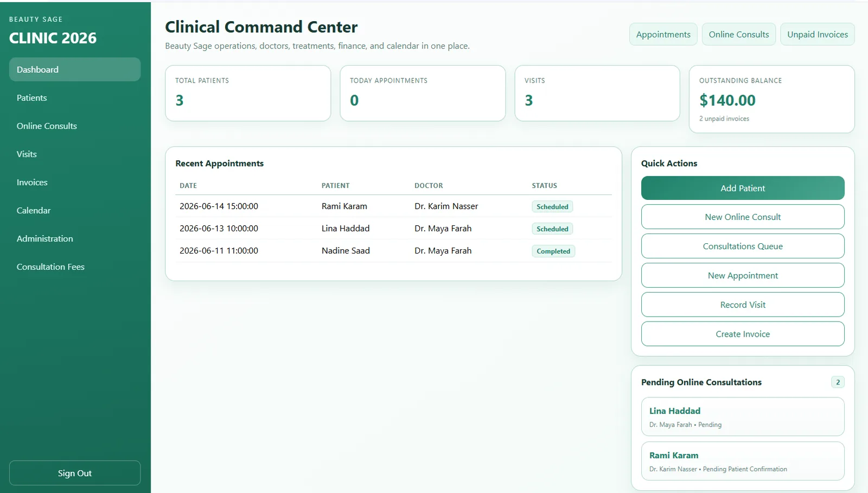Viewport: 868px width, 493px height.
Task: Go to Patients in the sidebar
Action: pos(75,98)
